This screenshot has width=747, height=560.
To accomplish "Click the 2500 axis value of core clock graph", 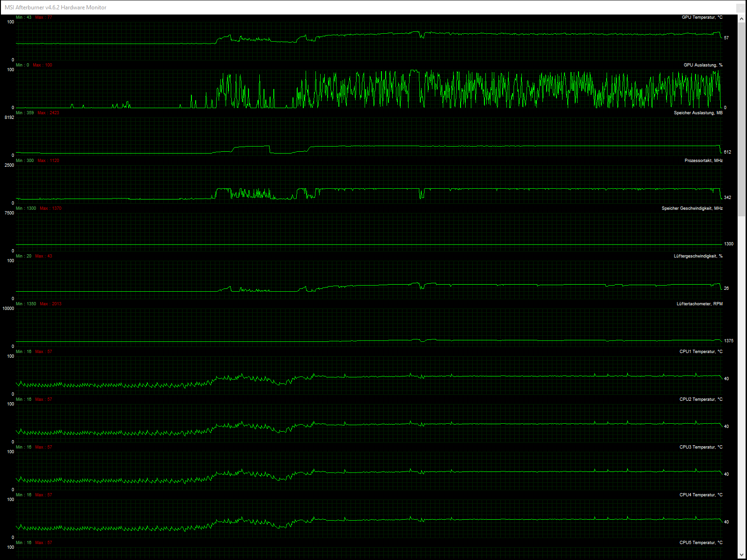I will click(9, 165).
